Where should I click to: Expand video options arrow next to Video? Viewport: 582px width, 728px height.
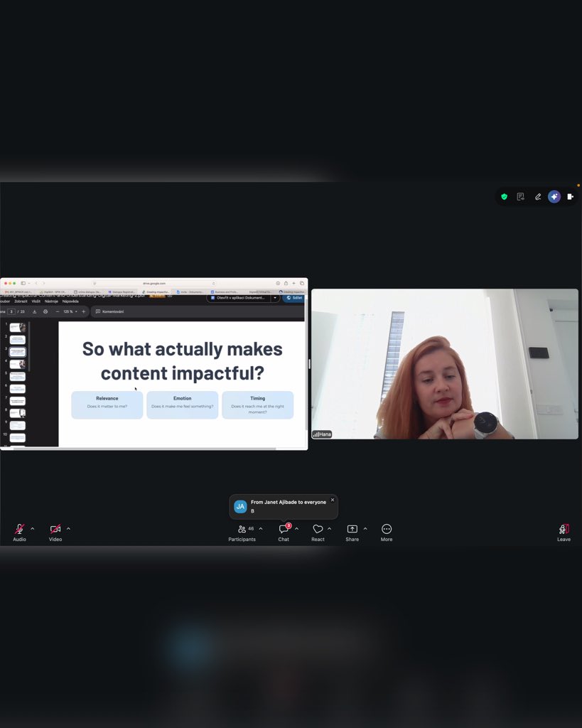pyautogui.click(x=69, y=529)
